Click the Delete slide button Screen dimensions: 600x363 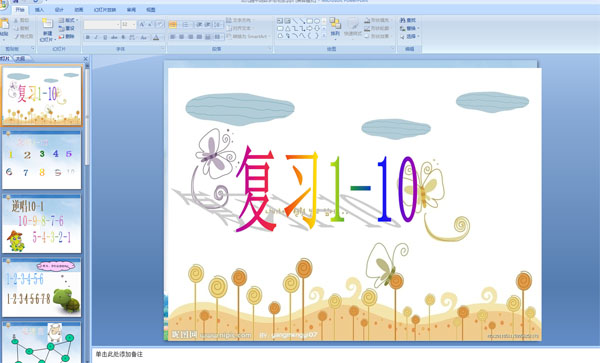pos(67,36)
